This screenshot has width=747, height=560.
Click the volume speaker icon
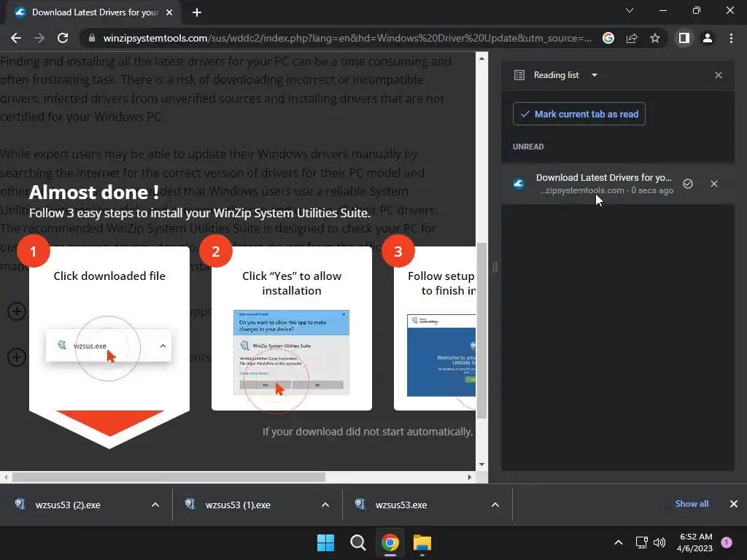click(659, 542)
